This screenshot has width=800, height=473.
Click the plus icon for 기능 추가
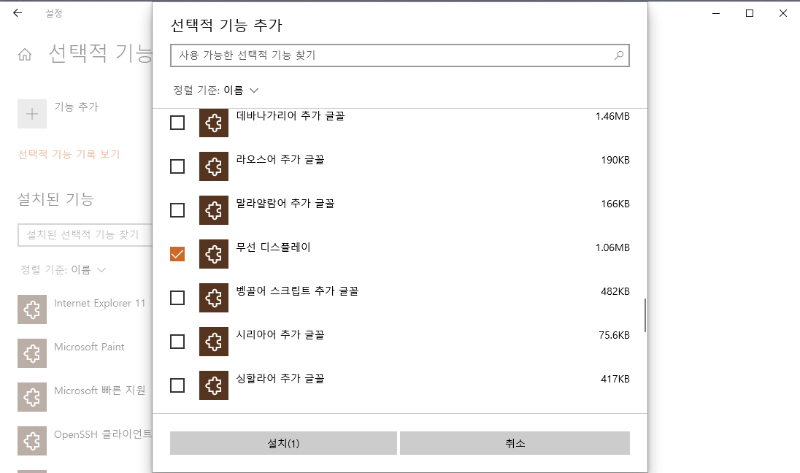pos(32,114)
